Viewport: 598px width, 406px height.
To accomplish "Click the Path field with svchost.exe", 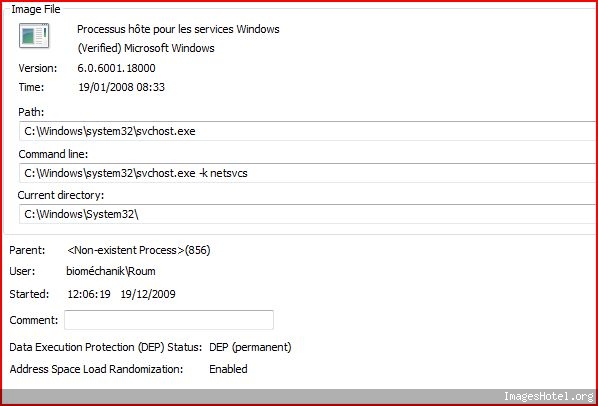I will 307,131.
